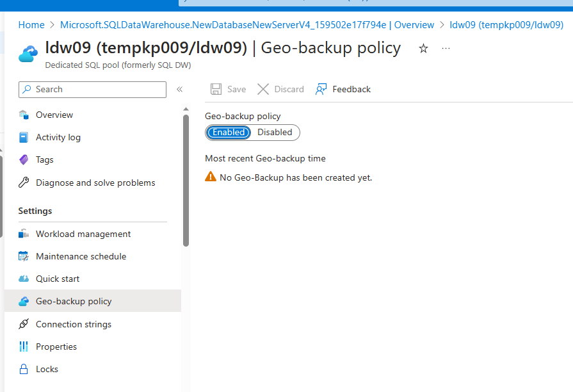Click the Maintenance schedule calendar icon
Viewport: 573px width, 392px height.
(x=24, y=256)
